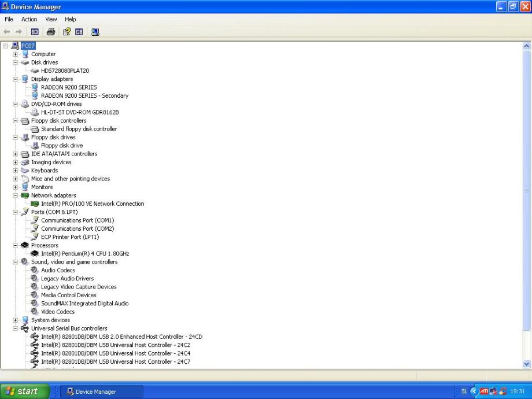This screenshot has width=532, height=399.
Task: Expand the Keyboards category
Action: pyautogui.click(x=15, y=171)
